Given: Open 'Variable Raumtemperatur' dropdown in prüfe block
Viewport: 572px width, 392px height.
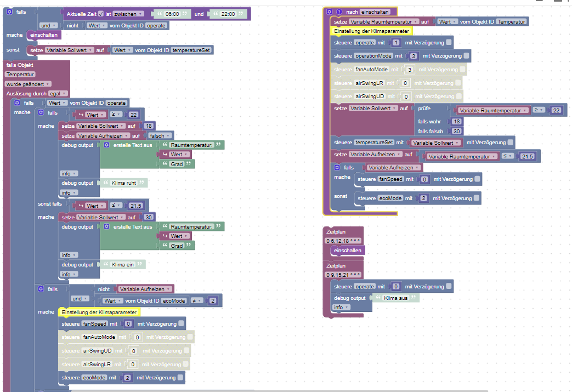Looking at the screenshot, I should pyautogui.click(x=493, y=110).
